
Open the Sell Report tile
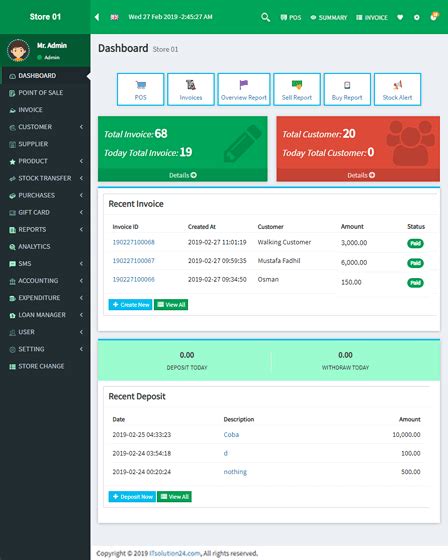click(x=297, y=89)
